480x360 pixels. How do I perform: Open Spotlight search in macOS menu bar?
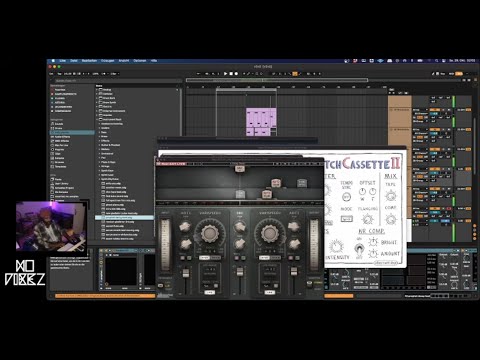point(436,61)
